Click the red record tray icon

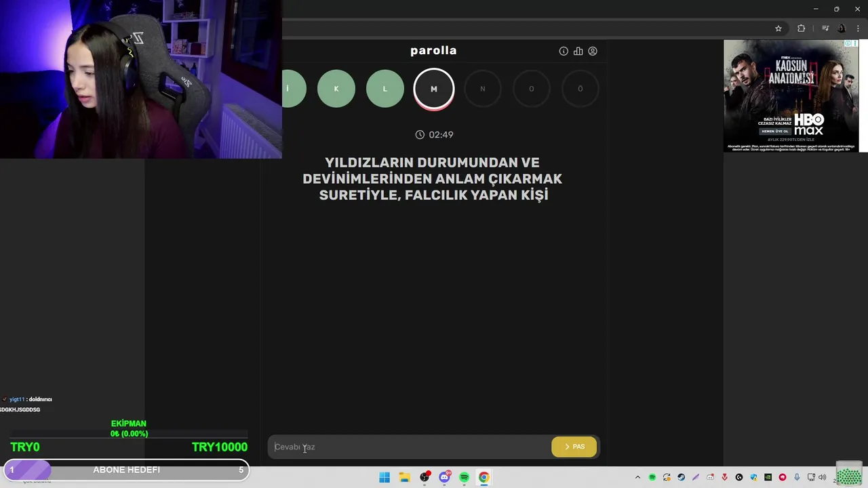(783, 477)
